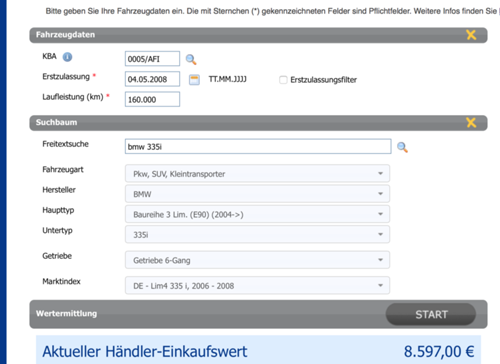Expand the Marktindex dropdown

(257, 285)
